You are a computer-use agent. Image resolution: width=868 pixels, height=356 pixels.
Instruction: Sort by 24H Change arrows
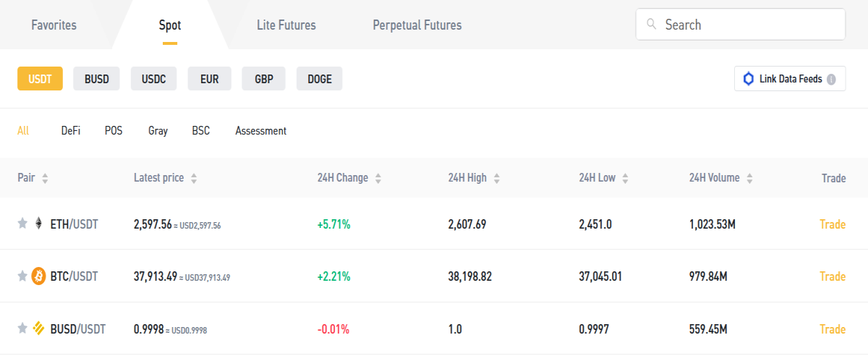click(378, 178)
